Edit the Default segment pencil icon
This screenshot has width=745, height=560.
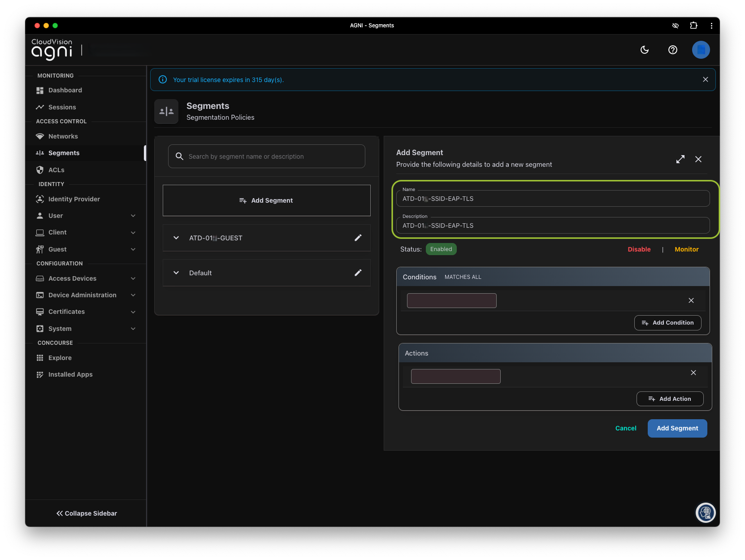click(358, 273)
